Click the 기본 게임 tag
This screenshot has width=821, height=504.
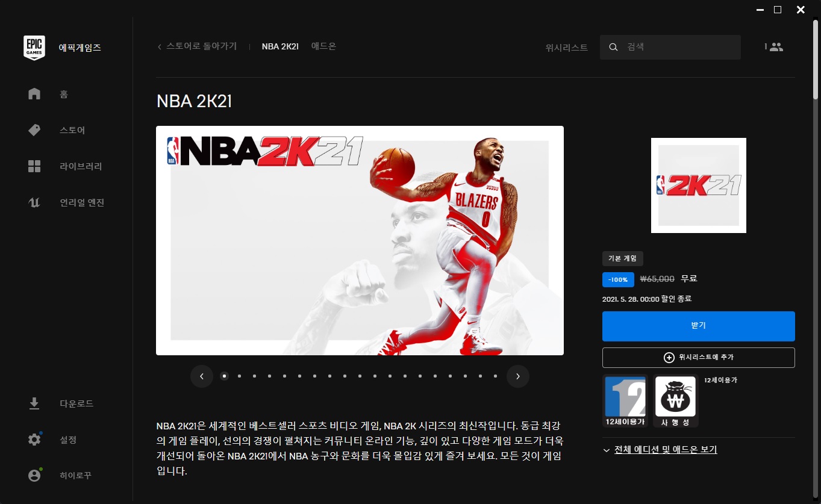[623, 259]
